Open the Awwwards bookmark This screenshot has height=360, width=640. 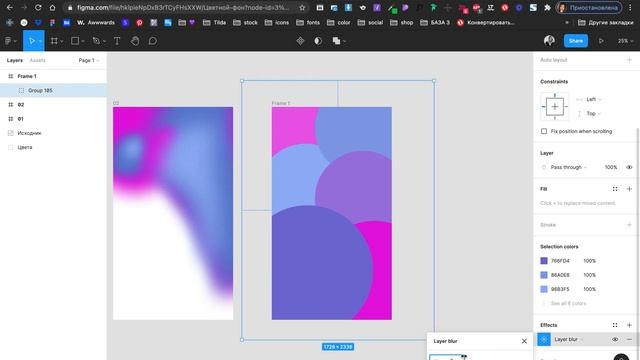click(x=96, y=22)
